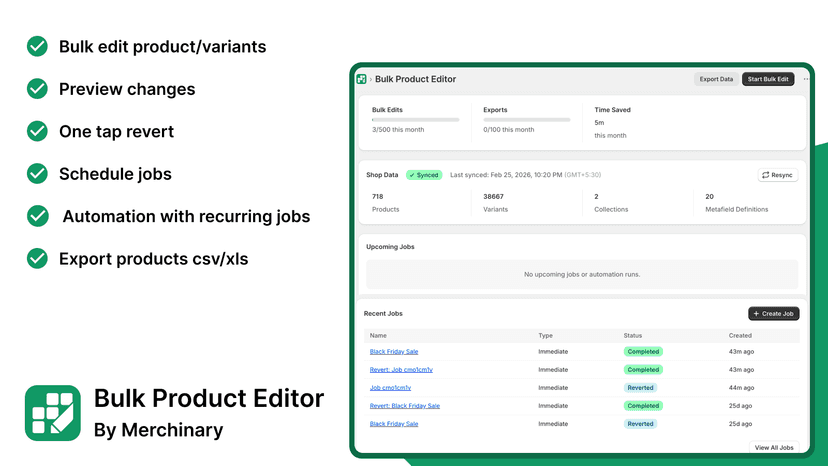Click the Type column header
Viewport: 828px width, 466px height.
[545, 335]
